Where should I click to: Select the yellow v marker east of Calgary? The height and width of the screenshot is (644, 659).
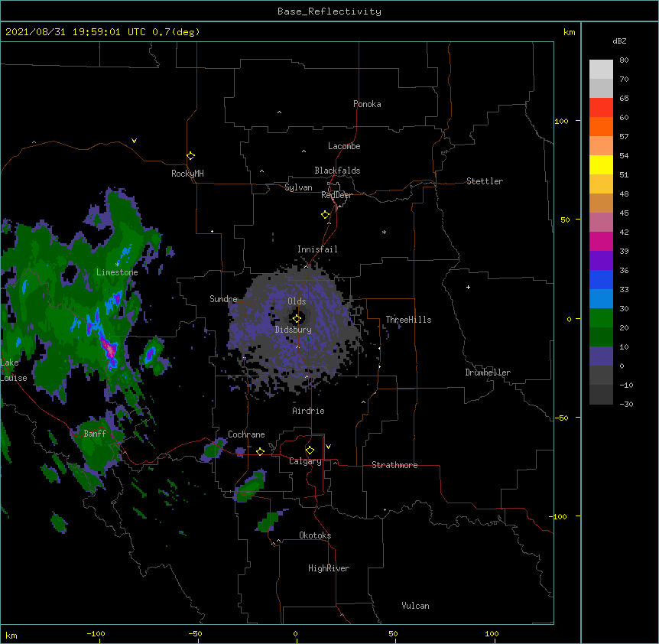pos(328,447)
